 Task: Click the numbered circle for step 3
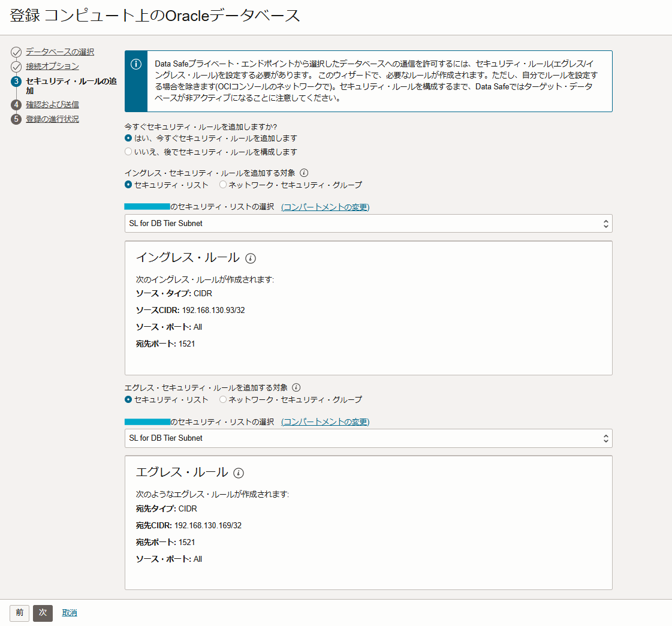coord(17,82)
